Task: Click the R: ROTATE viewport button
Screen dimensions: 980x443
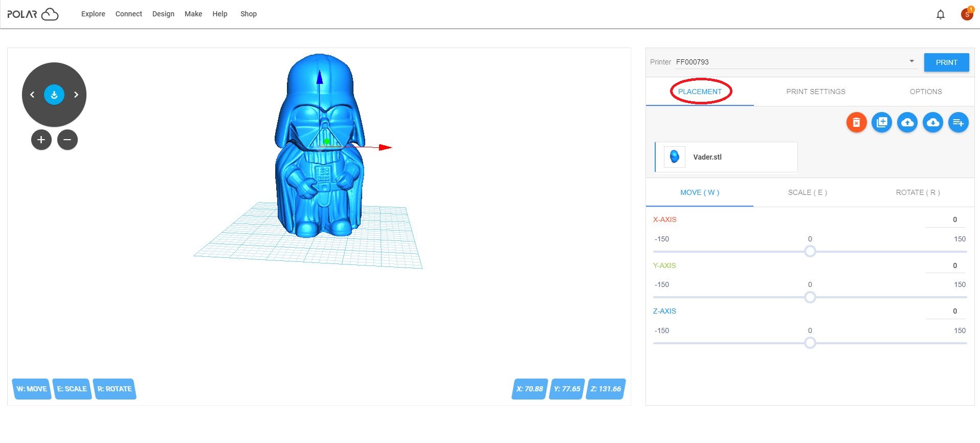Action: [x=115, y=389]
